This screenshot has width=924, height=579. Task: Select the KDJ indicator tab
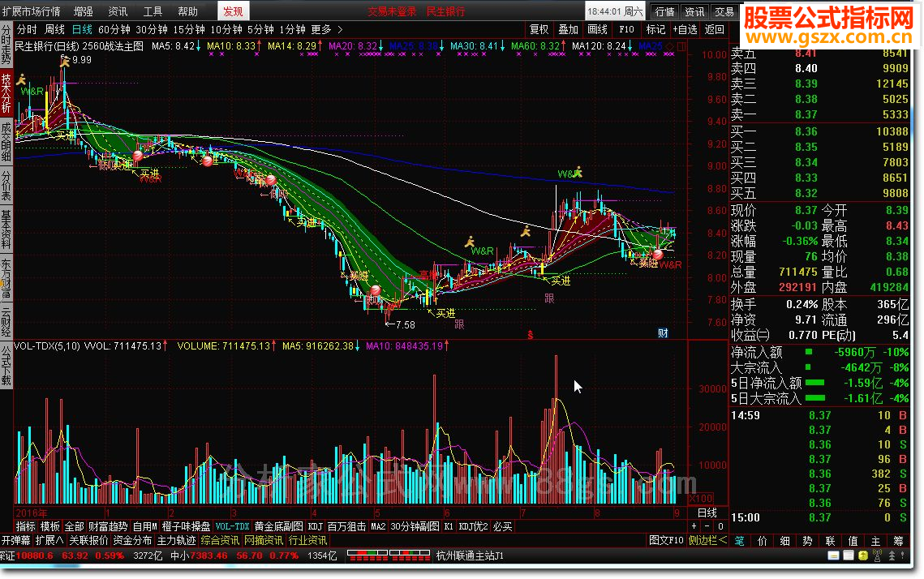pyautogui.click(x=316, y=526)
